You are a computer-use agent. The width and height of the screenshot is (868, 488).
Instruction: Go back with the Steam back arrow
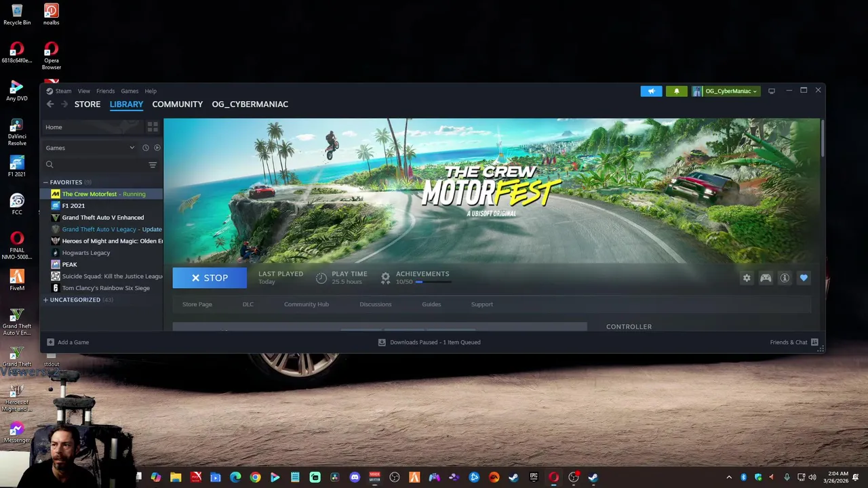[x=50, y=104]
